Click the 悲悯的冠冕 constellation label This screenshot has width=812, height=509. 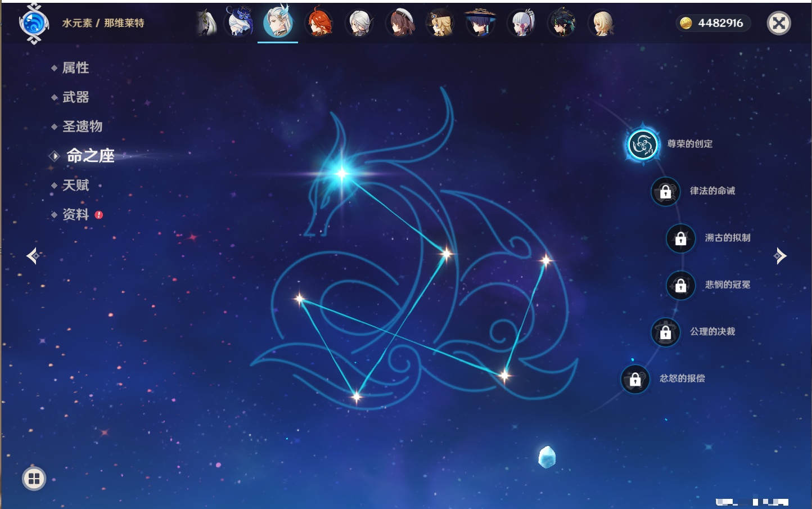coord(728,285)
